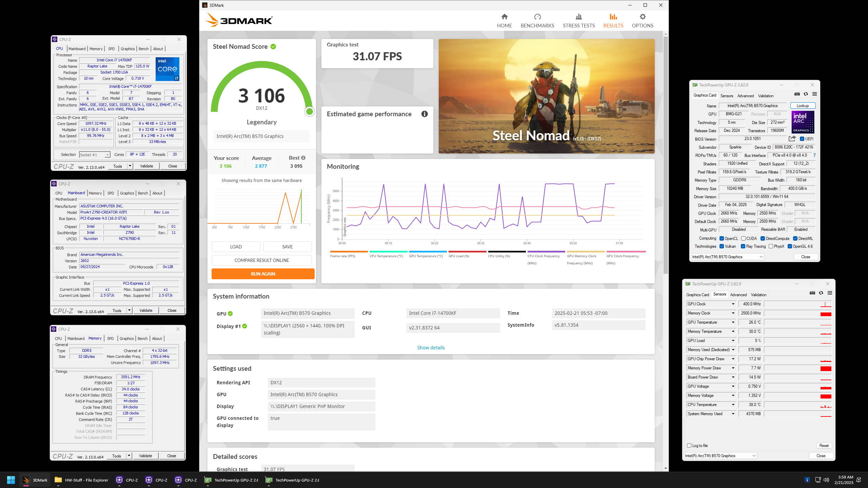Click Intel Core i7 logo in CPU-Z
This screenshot has width=868, height=488.
coord(167,69)
